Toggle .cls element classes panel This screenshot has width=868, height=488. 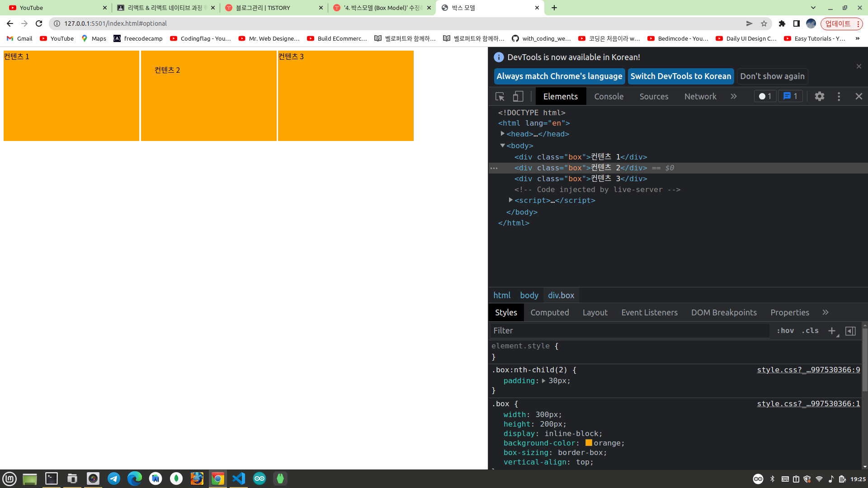810,331
